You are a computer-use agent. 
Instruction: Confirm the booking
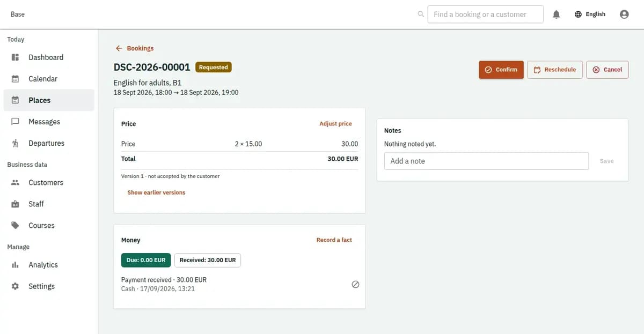point(501,70)
